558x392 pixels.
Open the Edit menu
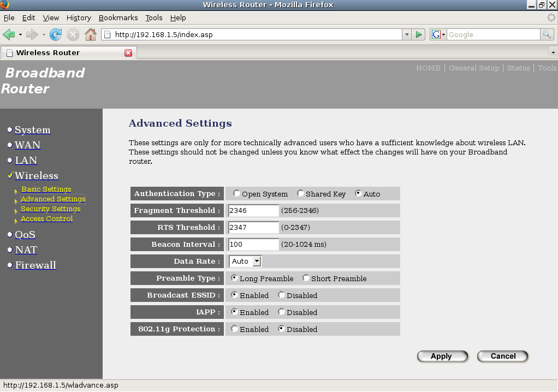click(x=28, y=18)
